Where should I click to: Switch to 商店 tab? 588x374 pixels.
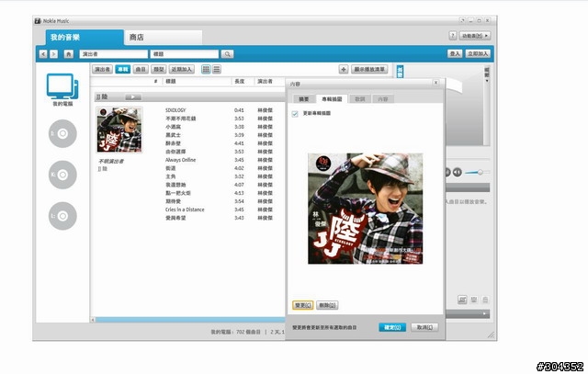pyautogui.click(x=164, y=38)
